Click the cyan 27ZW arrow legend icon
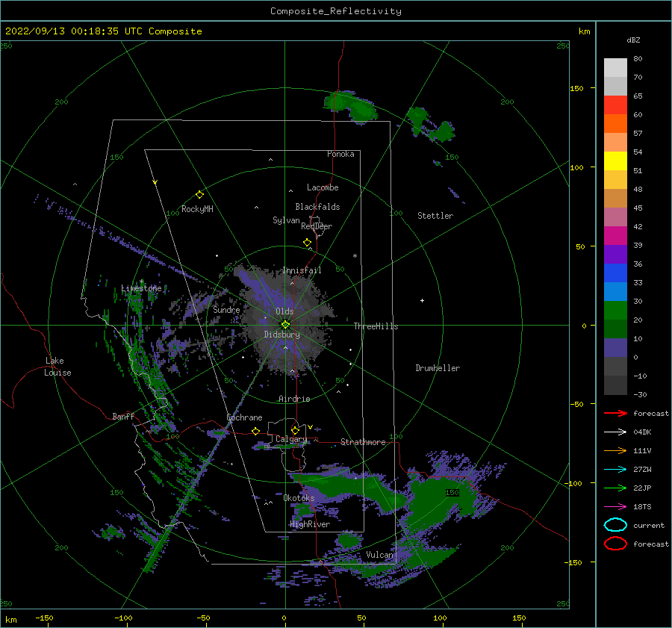The height and width of the screenshot is (628, 672). click(x=615, y=470)
